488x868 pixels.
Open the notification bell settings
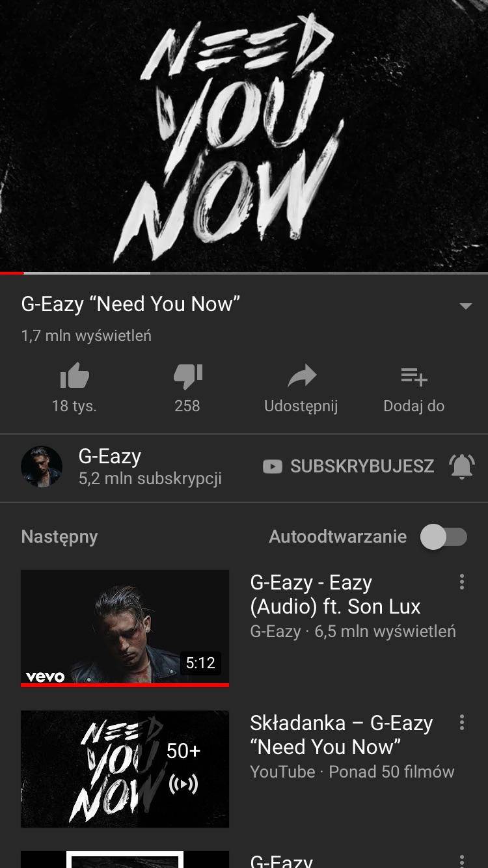[x=461, y=467]
